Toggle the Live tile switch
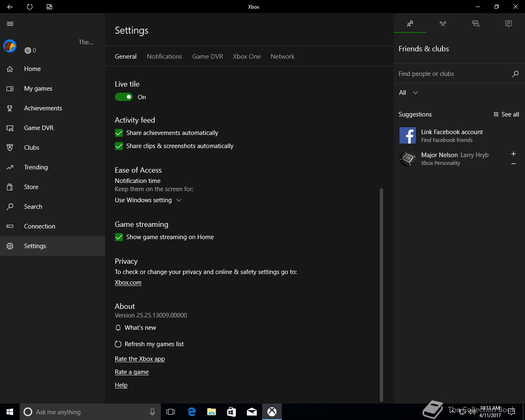The height and width of the screenshot is (420, 525). (124, 97)
